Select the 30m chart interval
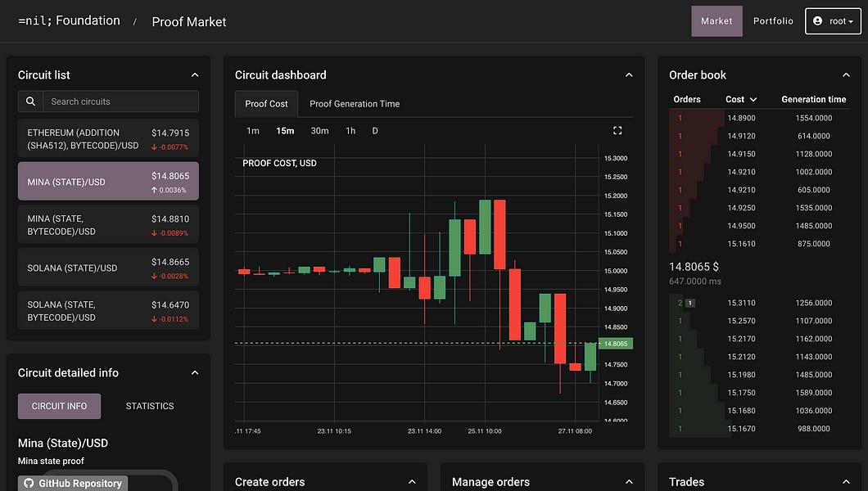This screenshot has width=868, height=491. 319,131
